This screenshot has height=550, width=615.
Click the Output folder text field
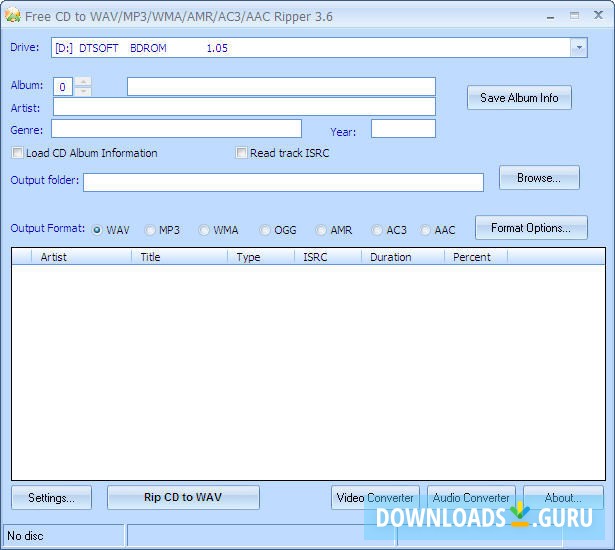283,182
